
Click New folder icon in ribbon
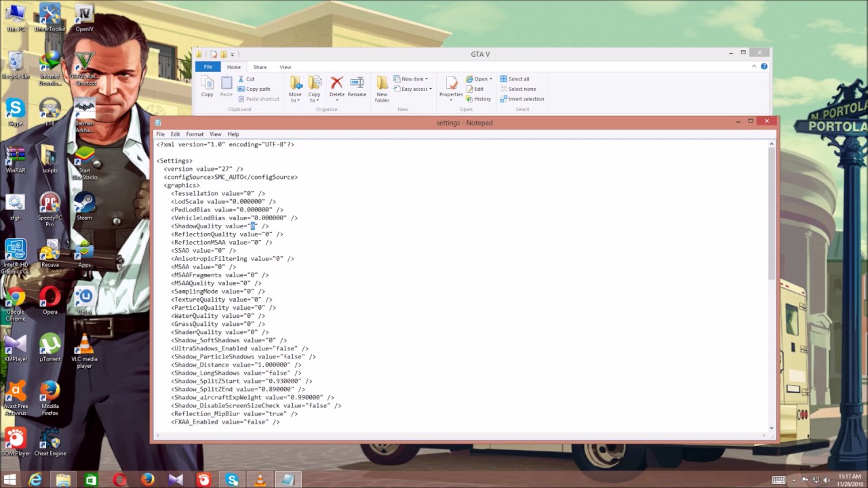(382, 83)
